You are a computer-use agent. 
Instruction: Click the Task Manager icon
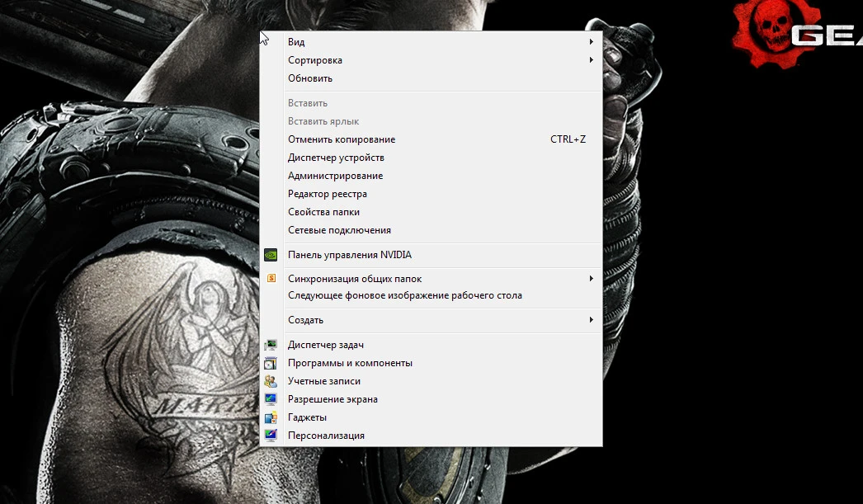[x=271, y=345]
